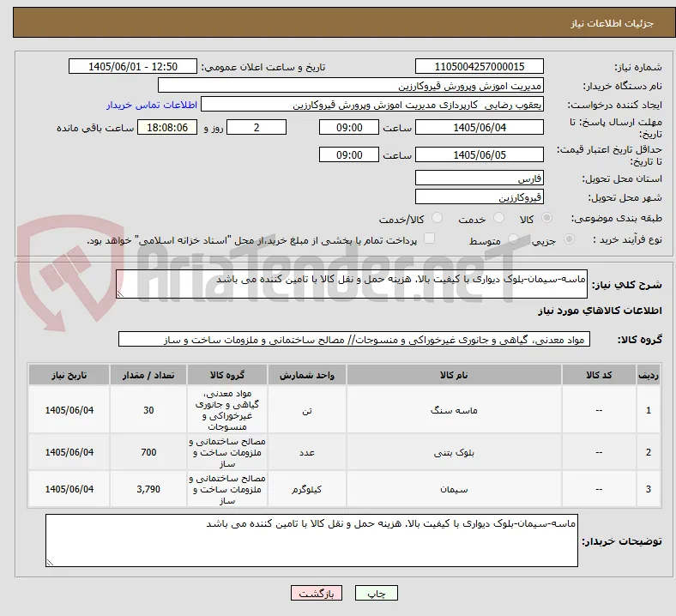This screenshot has width=676, height=616.
Task: Click the remaining time field 18:08:06
Action: click(x=167, y=127)
